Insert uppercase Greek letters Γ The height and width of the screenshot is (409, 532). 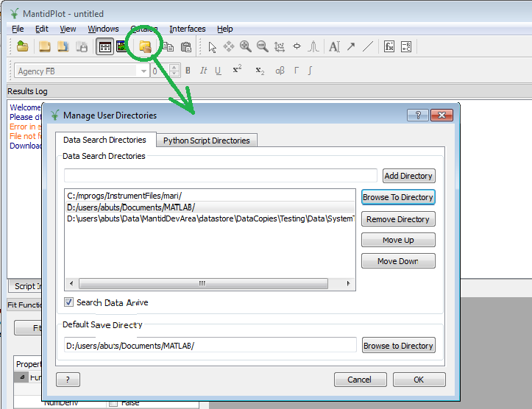[x=297, y=71]
